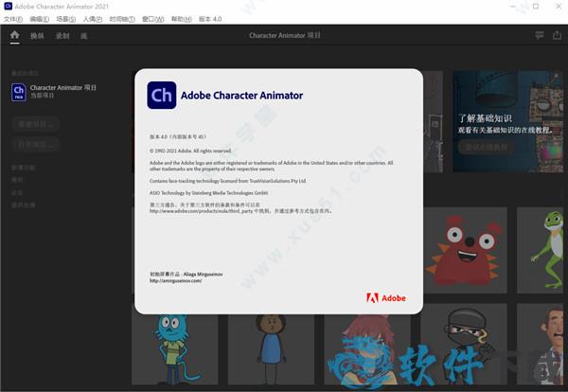Open the 人偶(P) menu

coord(93,19)
